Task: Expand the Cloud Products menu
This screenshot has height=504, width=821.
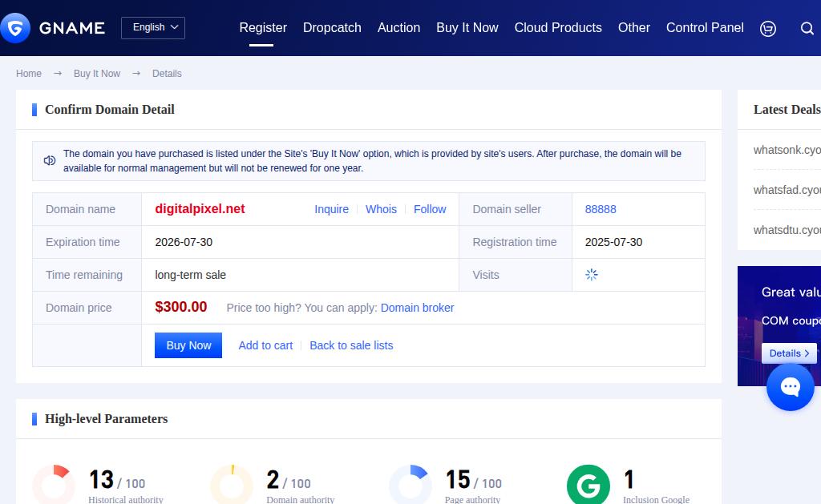Action: pos(558,28)
